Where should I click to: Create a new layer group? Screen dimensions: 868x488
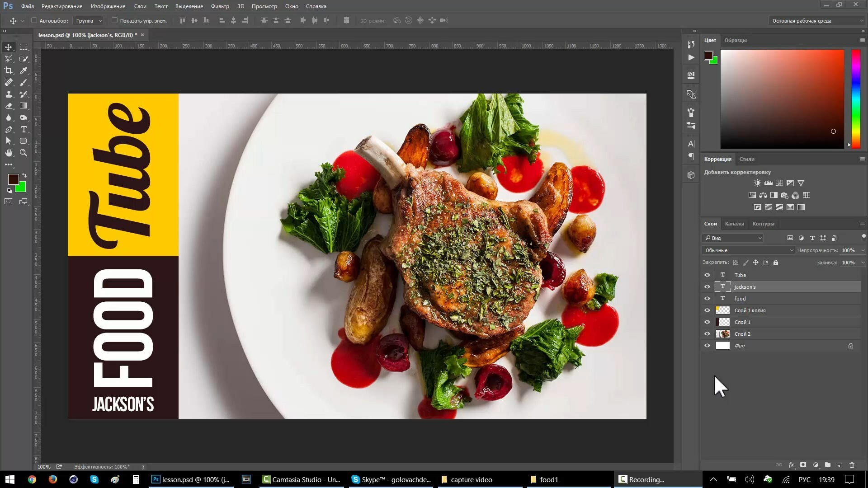pyautogui.click(x=828, y=465)
